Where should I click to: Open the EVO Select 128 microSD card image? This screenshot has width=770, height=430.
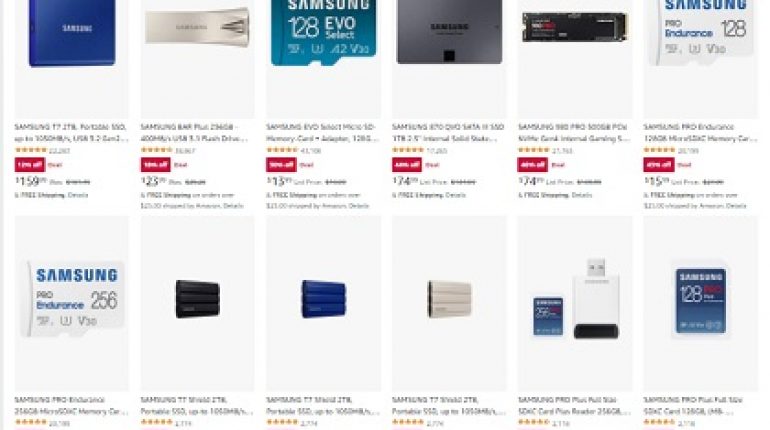click(x=323, y=32)
